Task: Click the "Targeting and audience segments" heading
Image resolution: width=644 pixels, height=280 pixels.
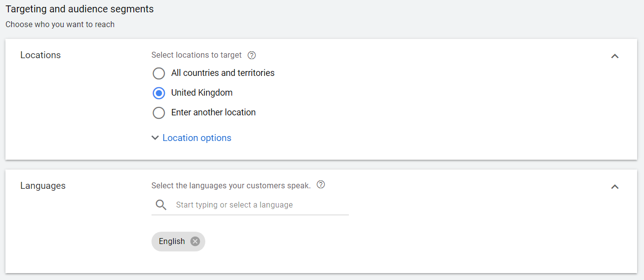Action: pyautogui.click(x=79, y=9)
